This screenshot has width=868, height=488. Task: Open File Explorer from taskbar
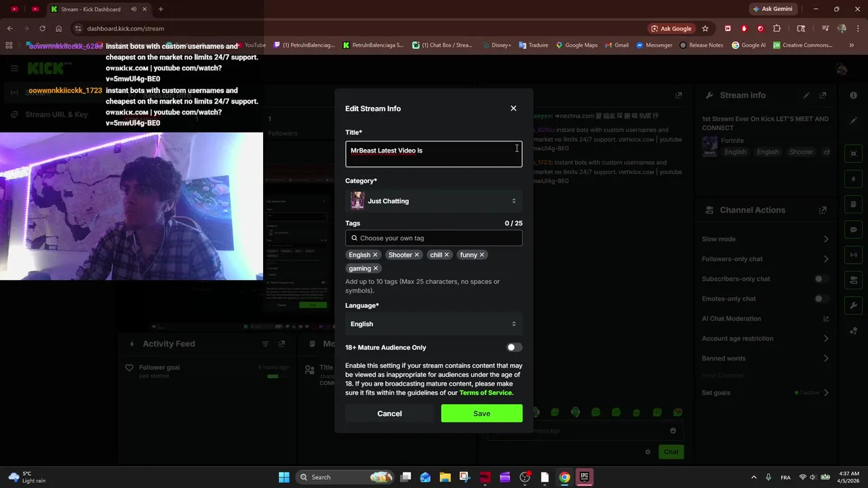[445, 477]
